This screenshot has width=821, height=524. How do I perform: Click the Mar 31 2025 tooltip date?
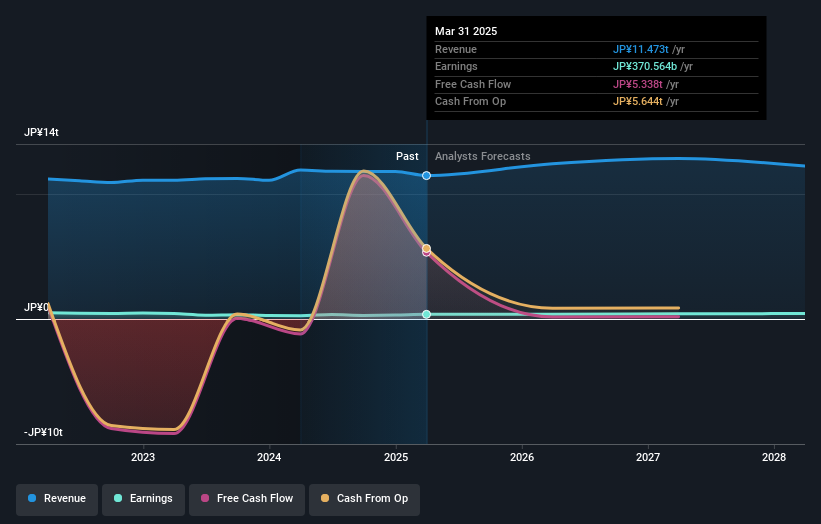[466, 31]
